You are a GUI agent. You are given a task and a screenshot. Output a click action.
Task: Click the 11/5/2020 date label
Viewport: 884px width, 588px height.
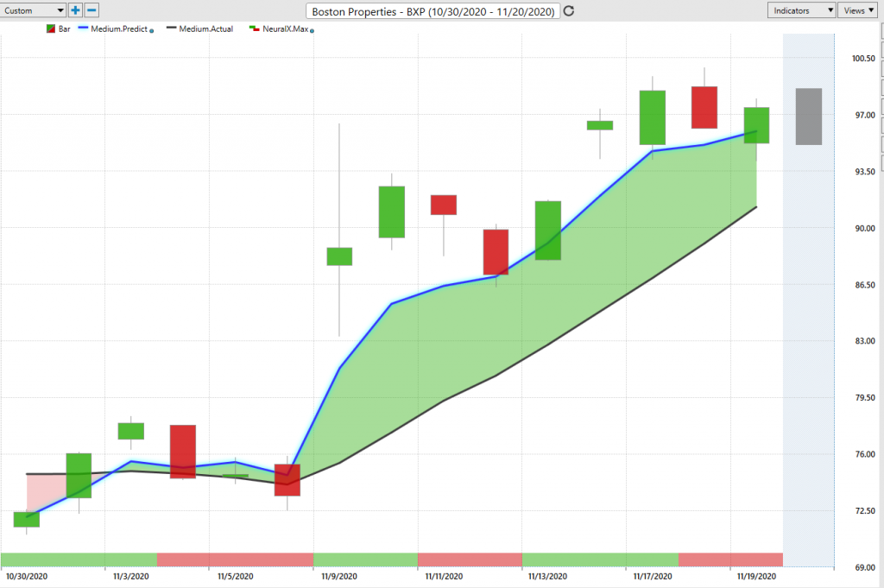pos(235,576)
